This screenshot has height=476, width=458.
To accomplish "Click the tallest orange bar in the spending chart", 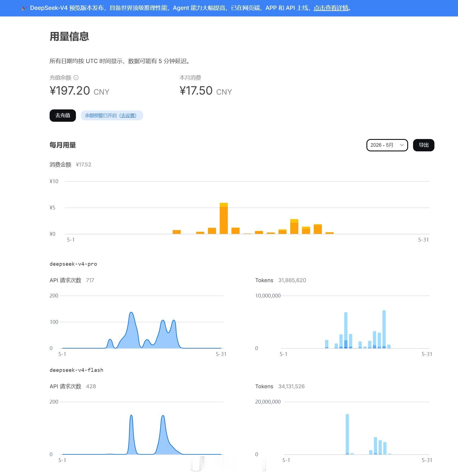I will point(224,218).
